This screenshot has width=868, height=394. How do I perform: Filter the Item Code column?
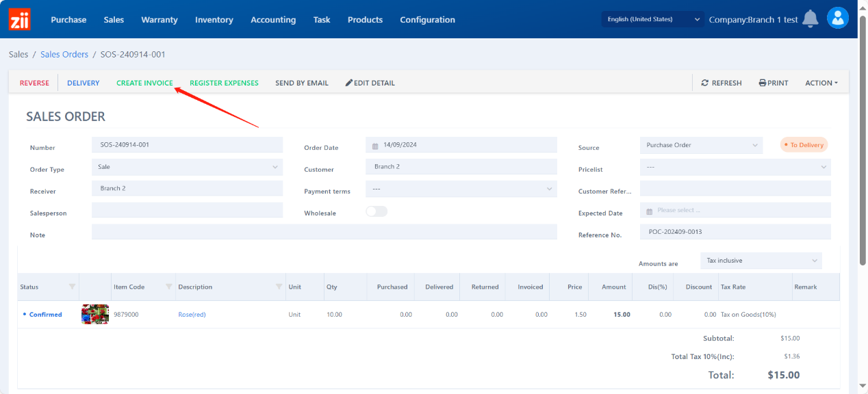coord(169,287)
